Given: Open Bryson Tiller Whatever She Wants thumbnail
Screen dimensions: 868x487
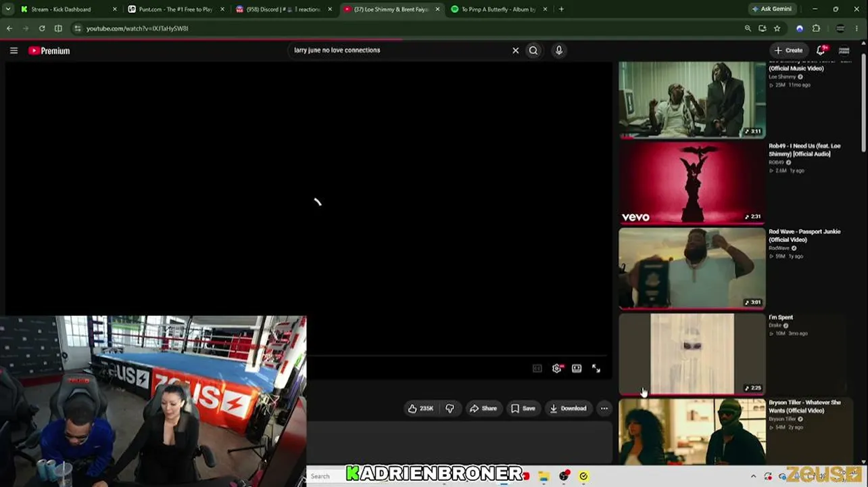Looking at the screenshot, I should [692, 431].
